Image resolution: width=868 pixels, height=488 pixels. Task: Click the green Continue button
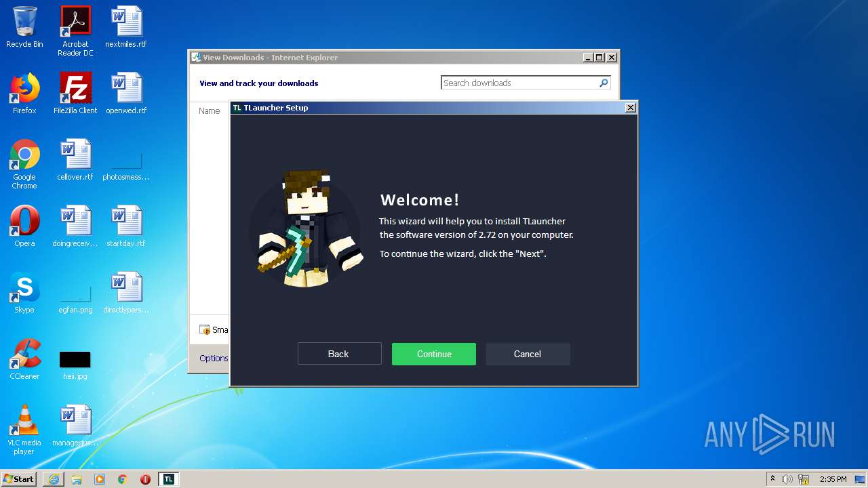tap(434, 354)
